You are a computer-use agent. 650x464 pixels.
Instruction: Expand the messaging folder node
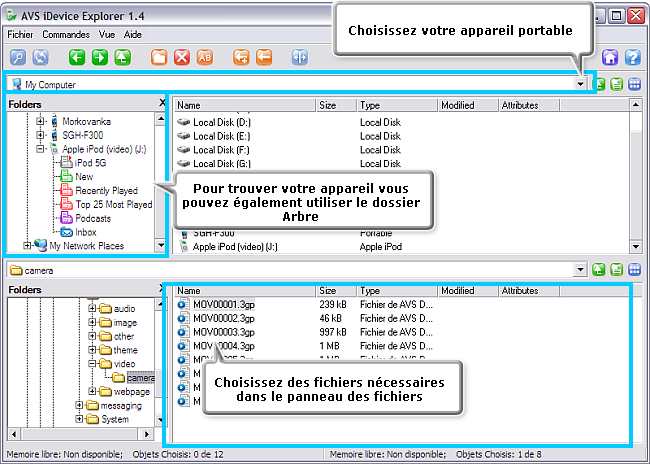coord(79,405)
